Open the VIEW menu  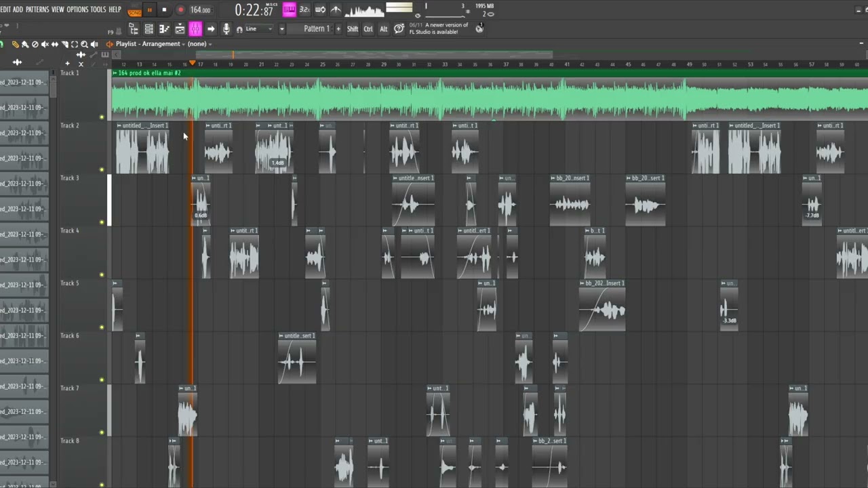coord(58,9)
